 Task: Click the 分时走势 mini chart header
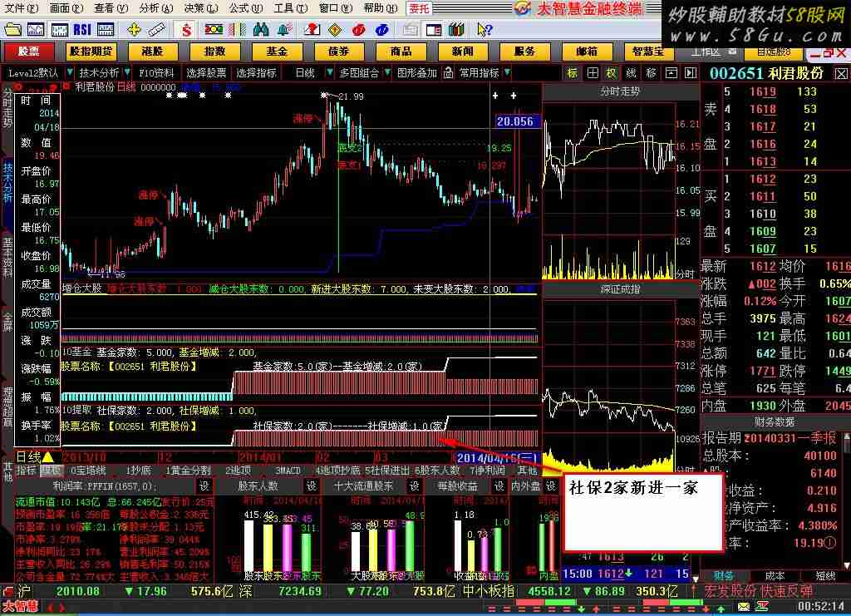coord(620,91)
